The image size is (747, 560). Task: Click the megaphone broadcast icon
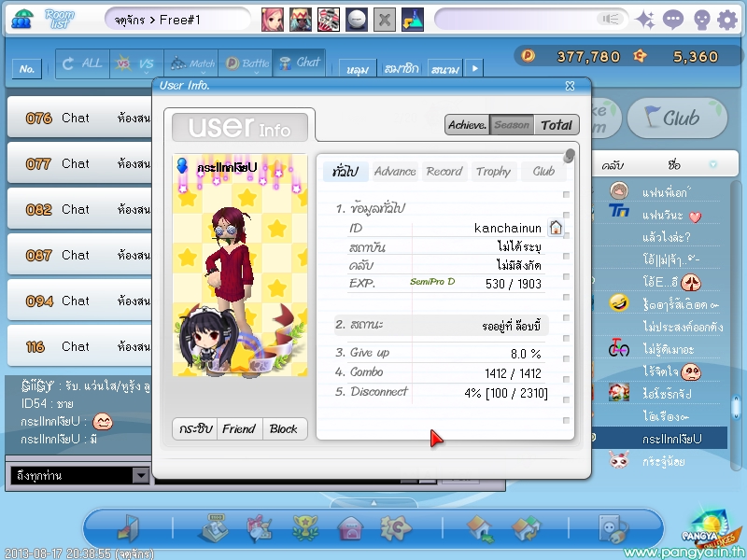(x=611, y=19)
